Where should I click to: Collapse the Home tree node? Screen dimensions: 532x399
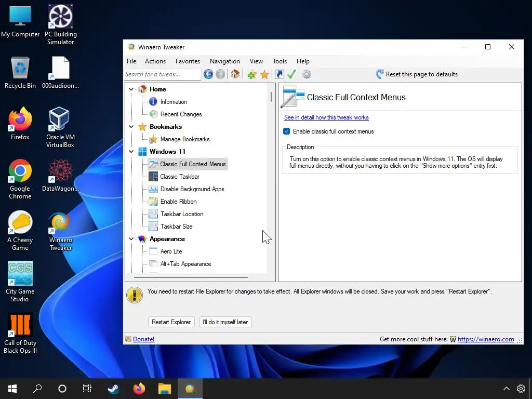131,89
